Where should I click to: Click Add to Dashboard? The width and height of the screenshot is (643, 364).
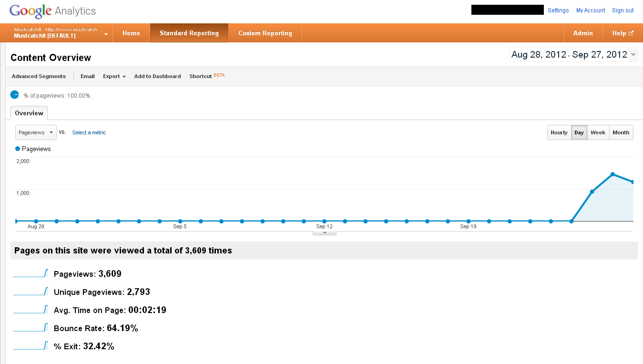(x=157, y=76)
